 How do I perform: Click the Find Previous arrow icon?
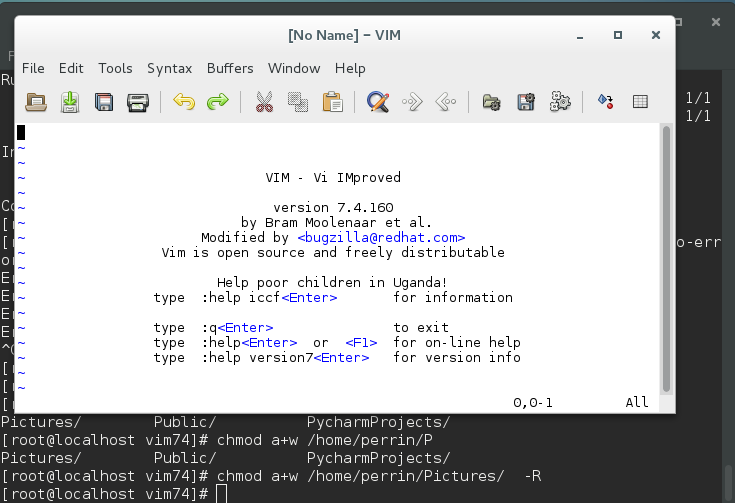(x=446, y=102)
